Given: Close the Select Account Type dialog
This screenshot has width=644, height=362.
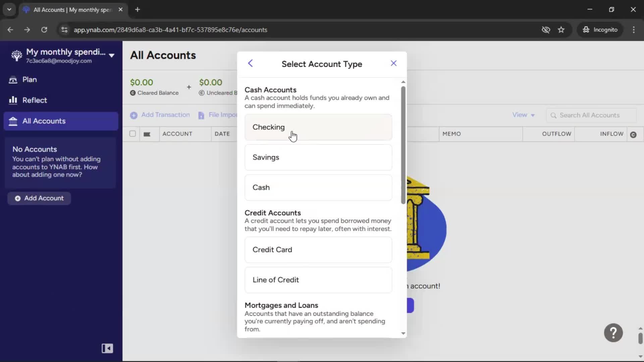Looking at the screenshot, I should (x=394, y=63).
